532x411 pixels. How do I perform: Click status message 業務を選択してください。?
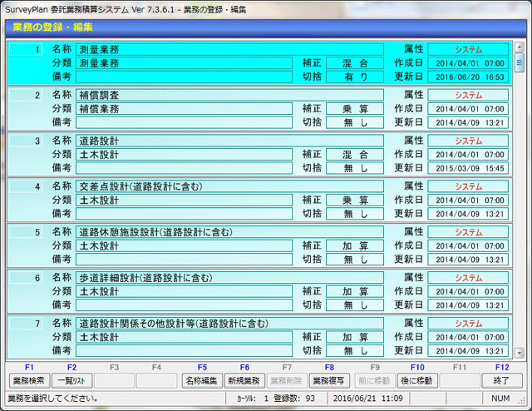point(53,398)
